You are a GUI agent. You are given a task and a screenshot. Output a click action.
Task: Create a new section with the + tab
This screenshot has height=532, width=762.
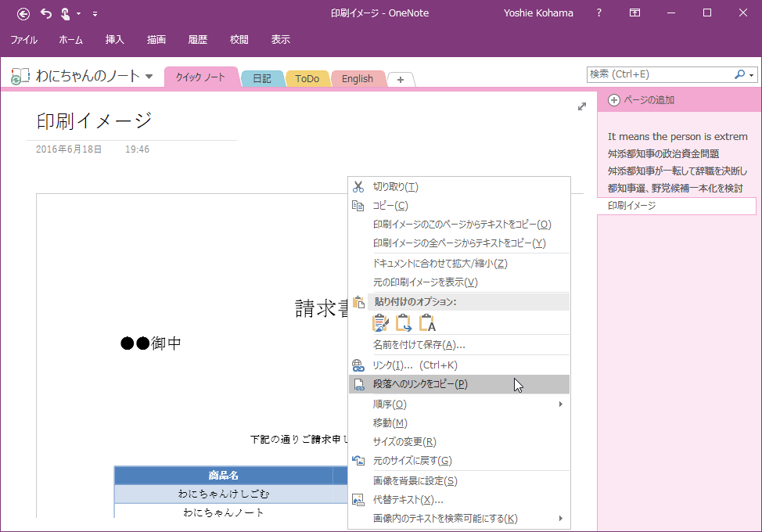click(401, 78)
